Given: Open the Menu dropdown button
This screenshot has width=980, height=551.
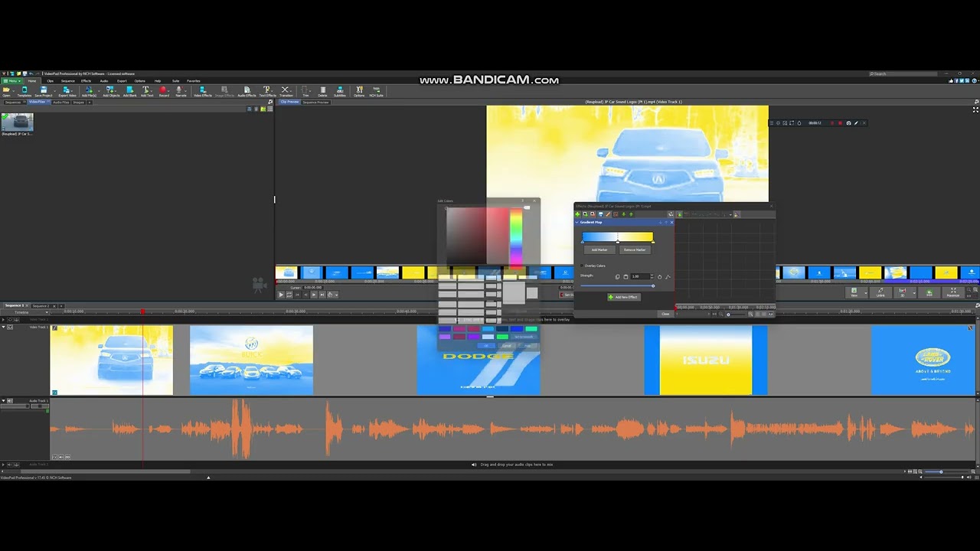Looking at the screenshot, I should click(x=11, y=81).
